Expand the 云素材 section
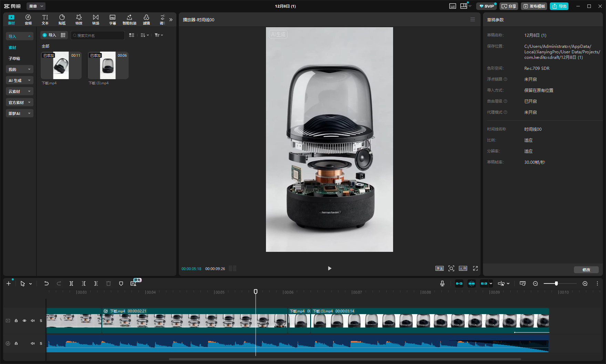The width and height of the screenshot is (606, 364). (19, 92)
